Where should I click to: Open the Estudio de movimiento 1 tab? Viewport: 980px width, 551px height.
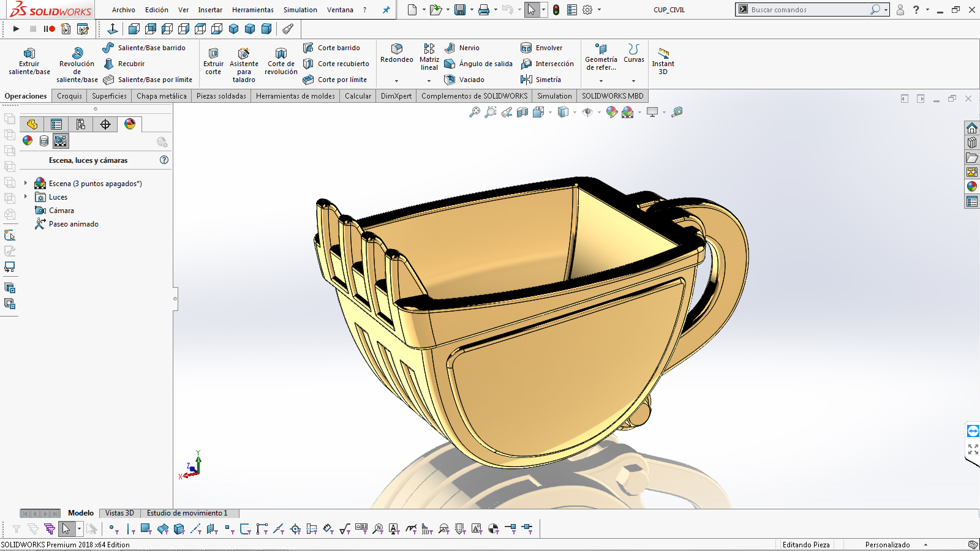(x=187, y=513)
